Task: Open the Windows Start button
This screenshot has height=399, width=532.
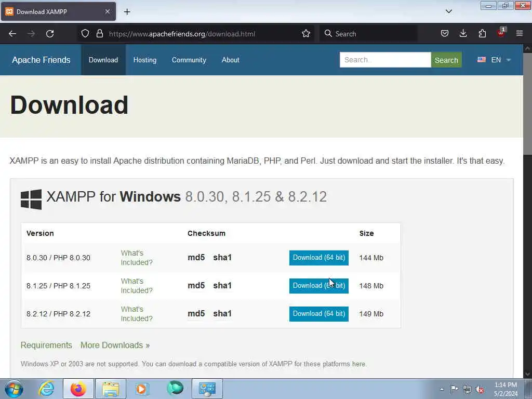Action: [14, 389]
